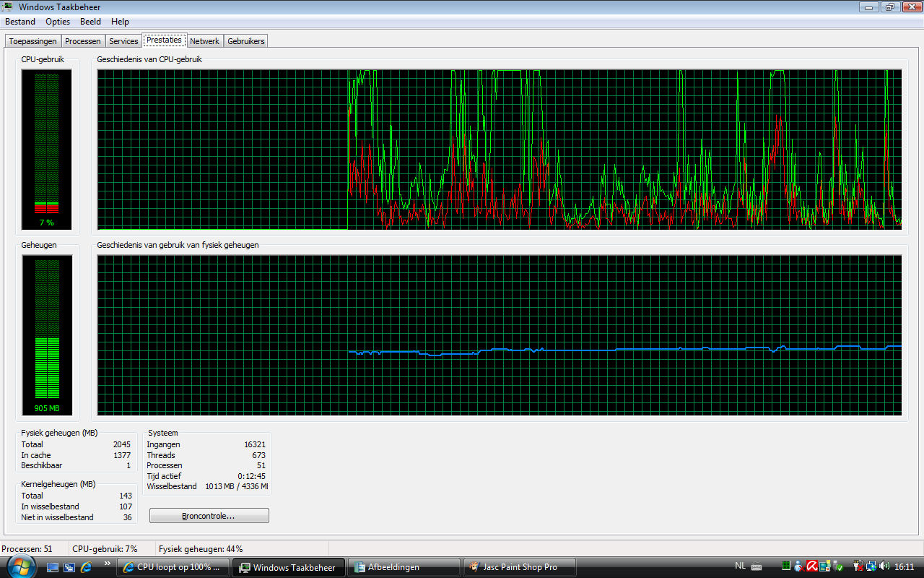The width and height of the screenshot is (924, 578).
Task: Click the Afbeeldingen taskbar button
Action: [x=404, y=567]
